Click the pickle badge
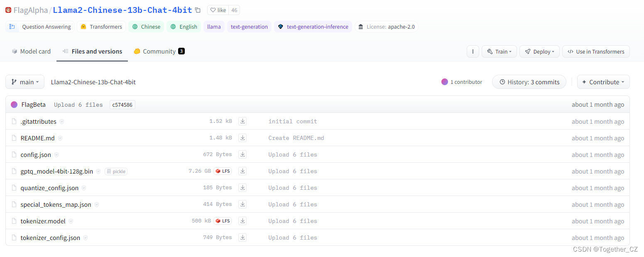 pos(116,171)
